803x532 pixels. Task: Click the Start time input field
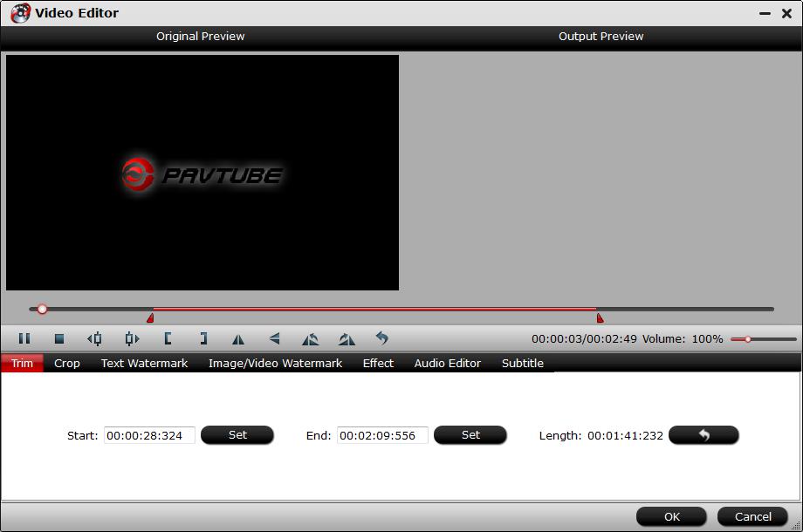[x=149, y=435]
